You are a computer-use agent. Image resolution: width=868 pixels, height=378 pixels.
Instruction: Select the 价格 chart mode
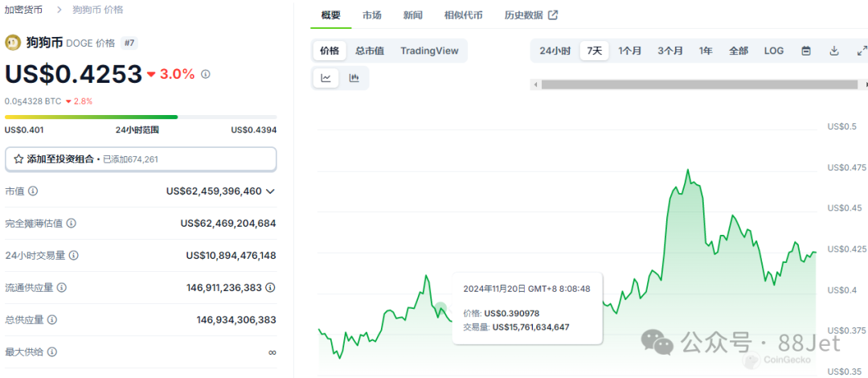pyautogui.click(x=330, y=51)
